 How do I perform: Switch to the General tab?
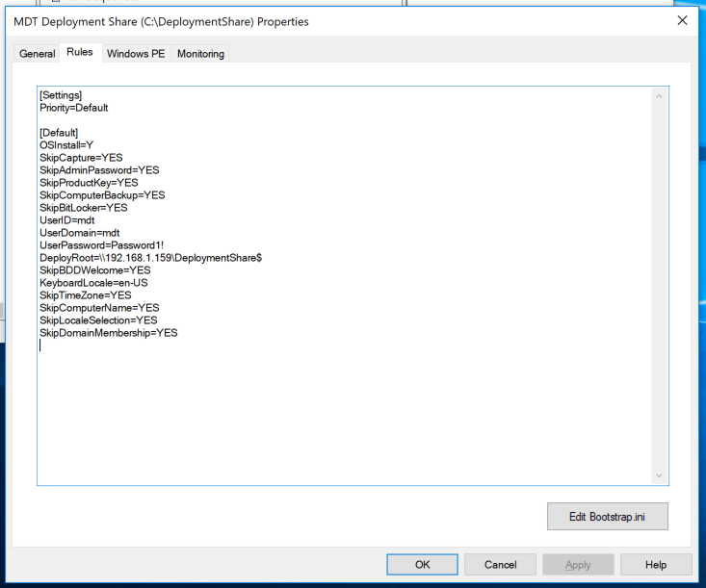37,54
